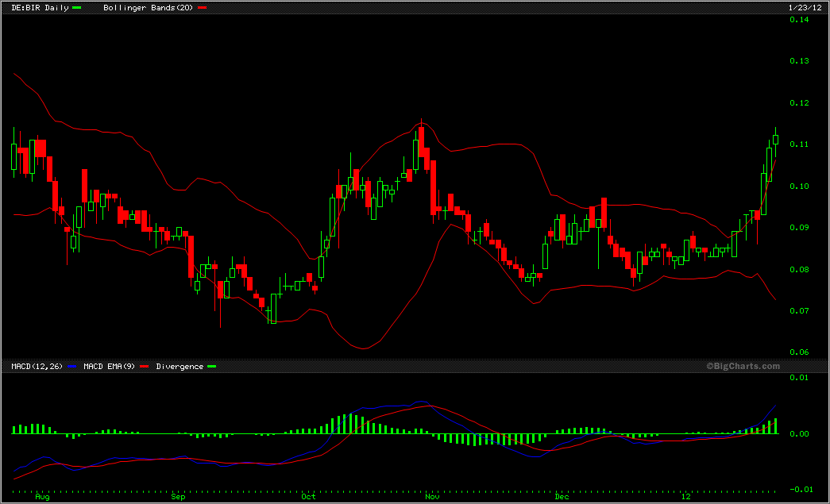Click the last green candlestick near 0.11

775,140
